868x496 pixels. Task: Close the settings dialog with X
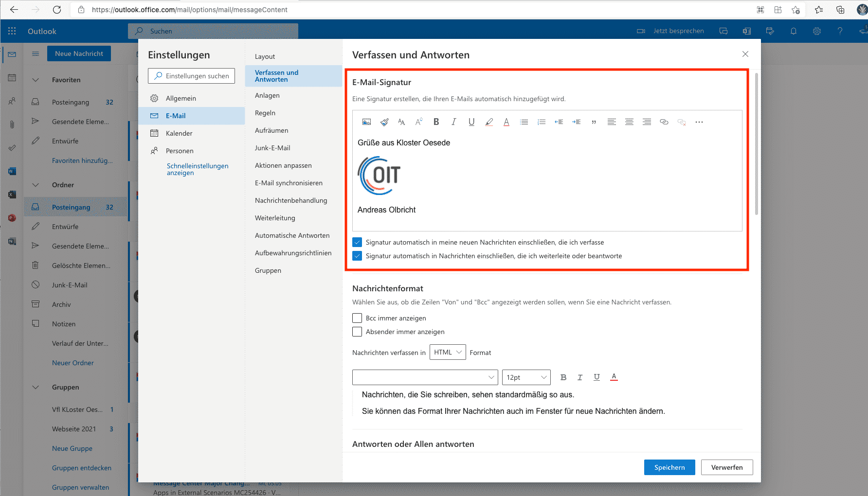[x=745, y=54]
